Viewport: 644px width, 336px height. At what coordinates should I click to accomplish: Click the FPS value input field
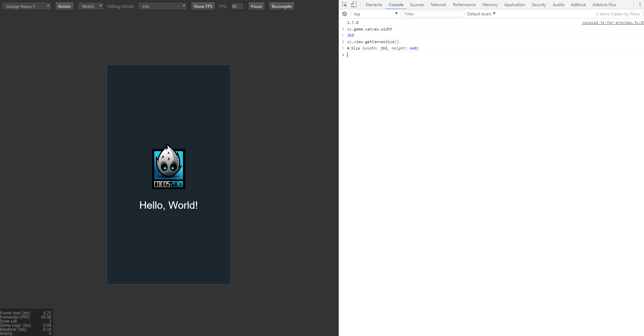pos(237,6)
